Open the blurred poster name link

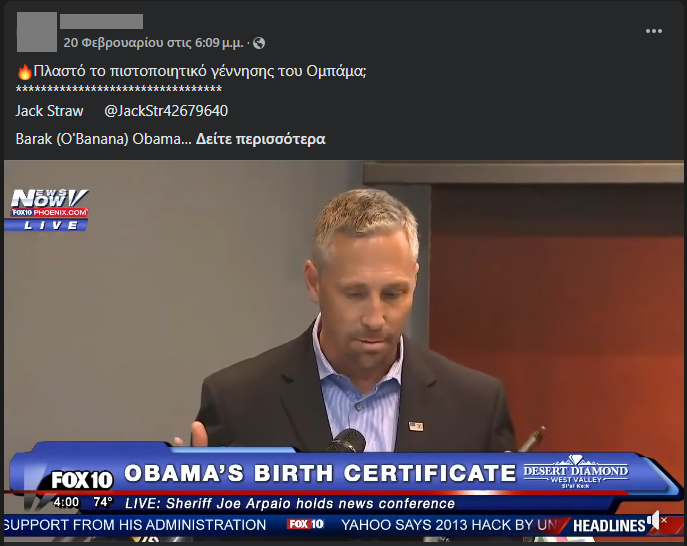pos(101,21)
